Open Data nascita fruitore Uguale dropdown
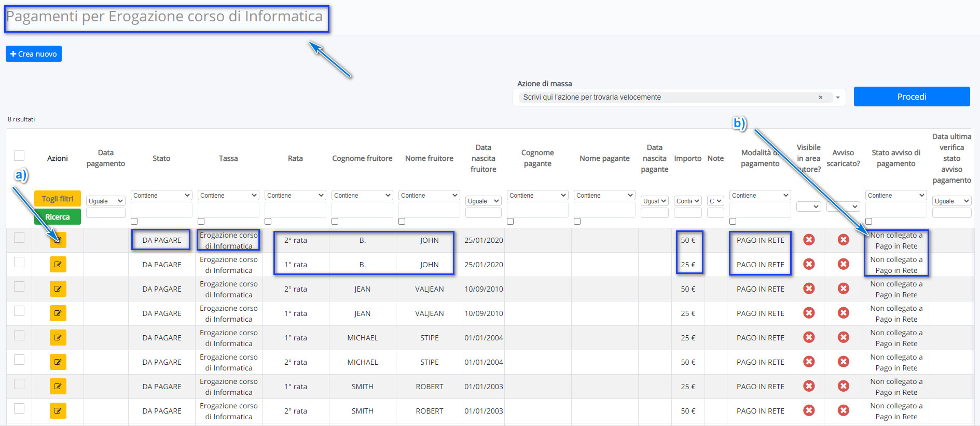 [484, 201]
